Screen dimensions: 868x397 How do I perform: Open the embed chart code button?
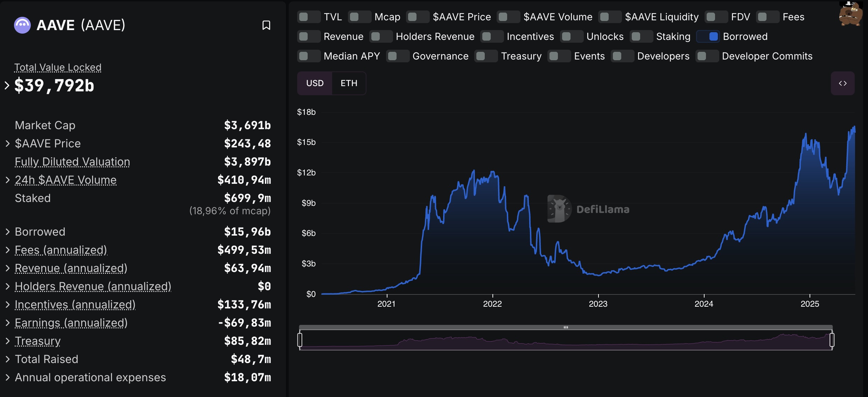tap(843, 83)
